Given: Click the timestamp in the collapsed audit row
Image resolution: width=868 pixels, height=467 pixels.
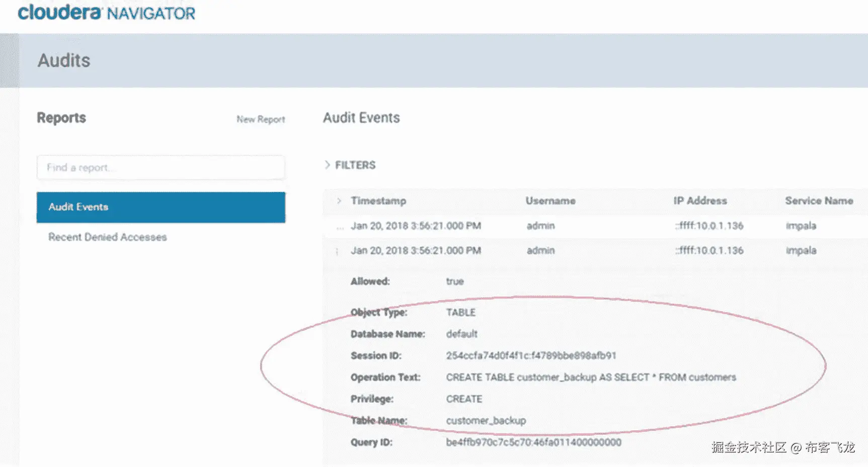Looking at the screenshot, I should pos(416,226).
